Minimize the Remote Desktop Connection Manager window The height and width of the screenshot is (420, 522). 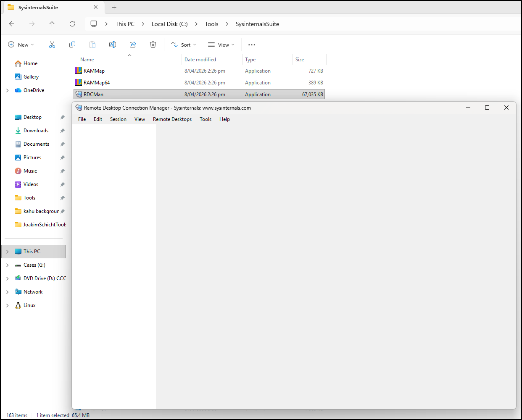tap(468, 108)
